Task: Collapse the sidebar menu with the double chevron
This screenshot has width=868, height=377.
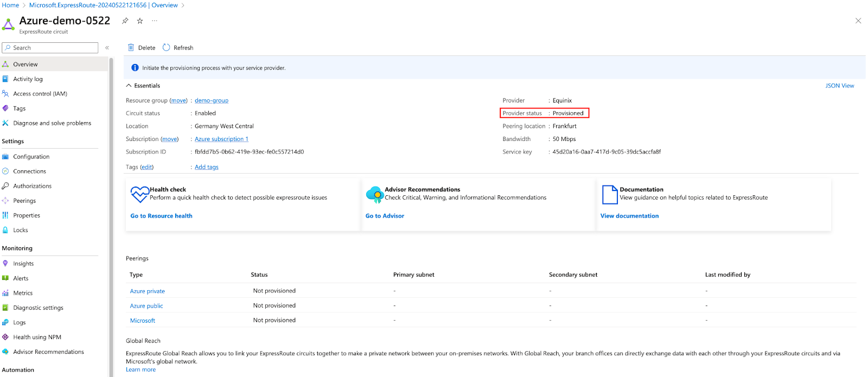Action: (107, 48)
